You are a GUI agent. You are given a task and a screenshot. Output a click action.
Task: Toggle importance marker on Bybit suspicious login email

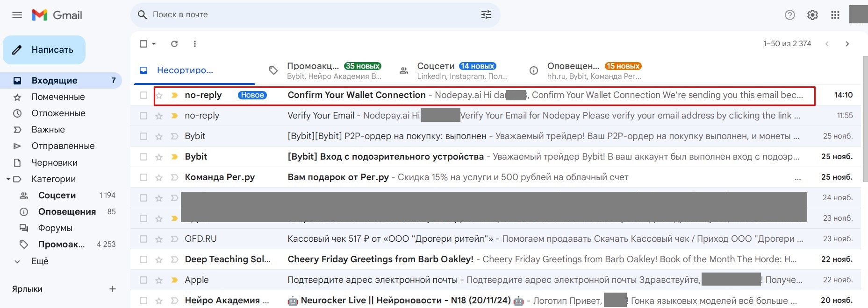pos(174,157)
